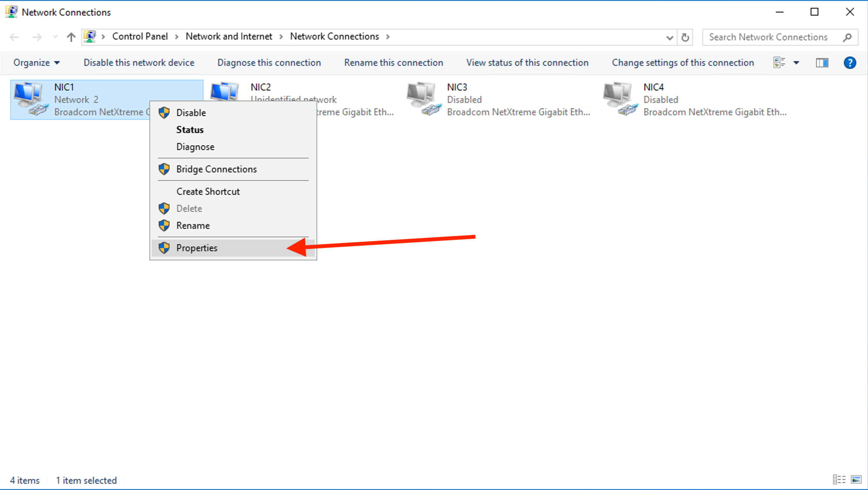Go up one folder level arrow
The height and width of the screenshot is (490, 868).
click(71, 37)
